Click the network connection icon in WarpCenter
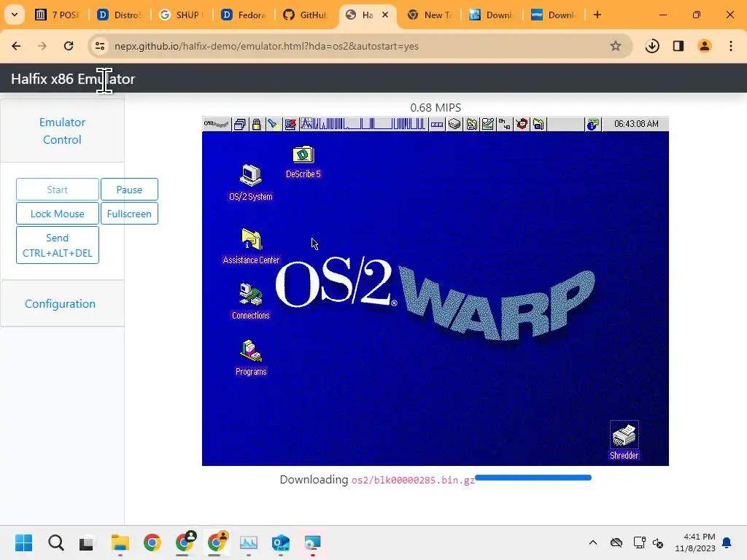Screen dimensions: 747x560 pyautogui.click(x=505, y=124)
